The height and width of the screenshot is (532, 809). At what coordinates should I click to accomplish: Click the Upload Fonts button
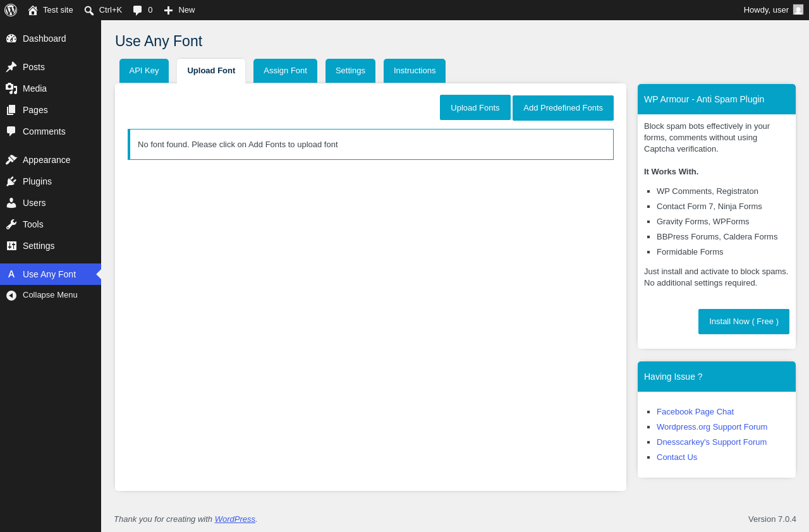pyautogui.click(x=475, y=107)
